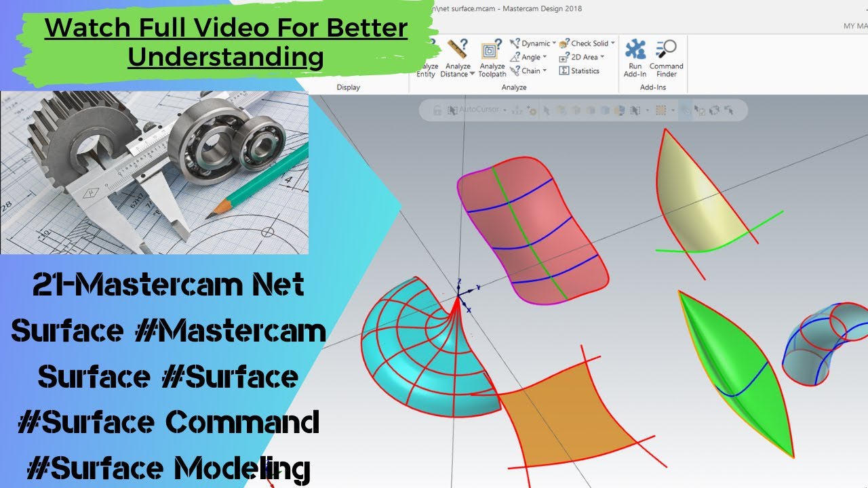868x488 pixels.
Task: Expand the Analyze Distance dropdown arrow
Action: [x=473, y=75]
